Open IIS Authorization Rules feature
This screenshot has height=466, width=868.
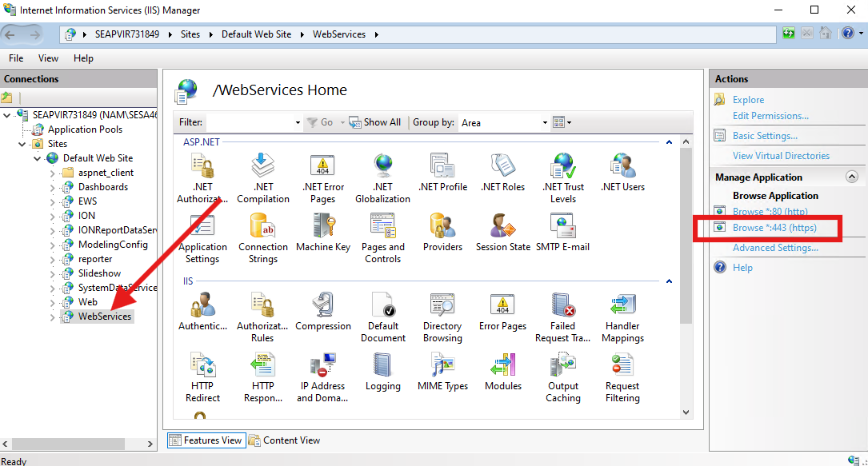click(x=262, y=317)
